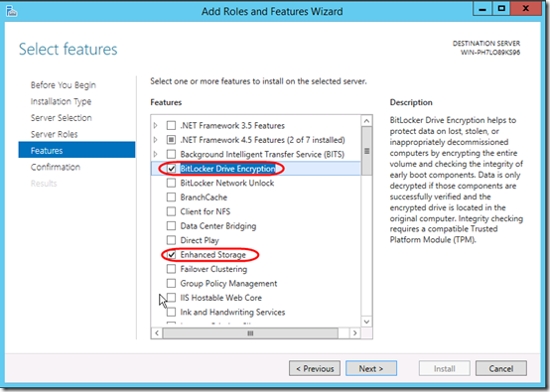The height and width of the screenshot is (392, 550).
Task: Click the Next button
Action: 371,368
